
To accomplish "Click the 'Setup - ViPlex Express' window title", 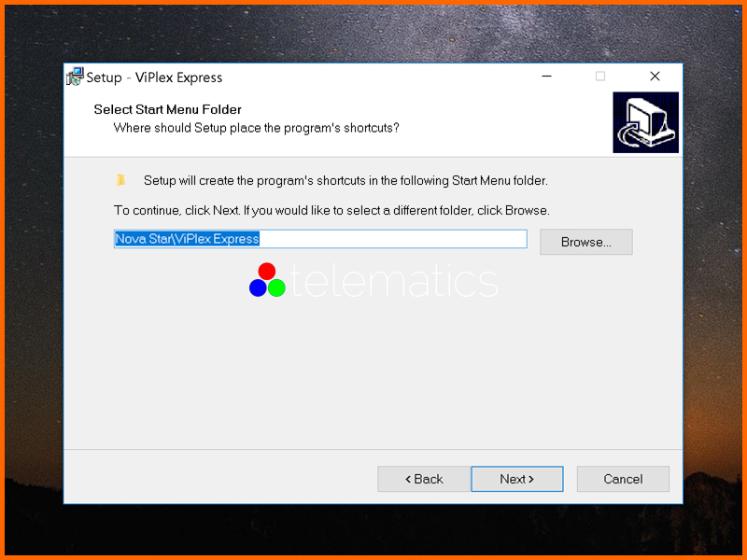I will tap(154, 77).
